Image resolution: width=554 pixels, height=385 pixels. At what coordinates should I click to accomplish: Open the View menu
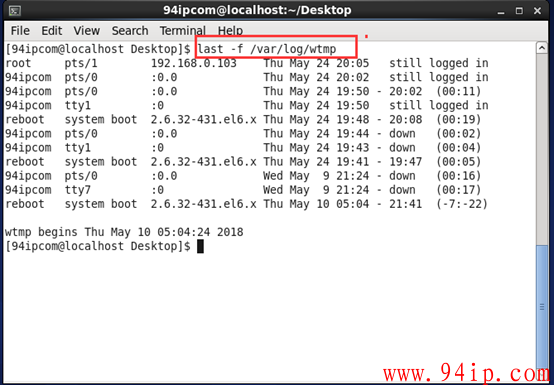pyautogui.click(x=87, y=31)
